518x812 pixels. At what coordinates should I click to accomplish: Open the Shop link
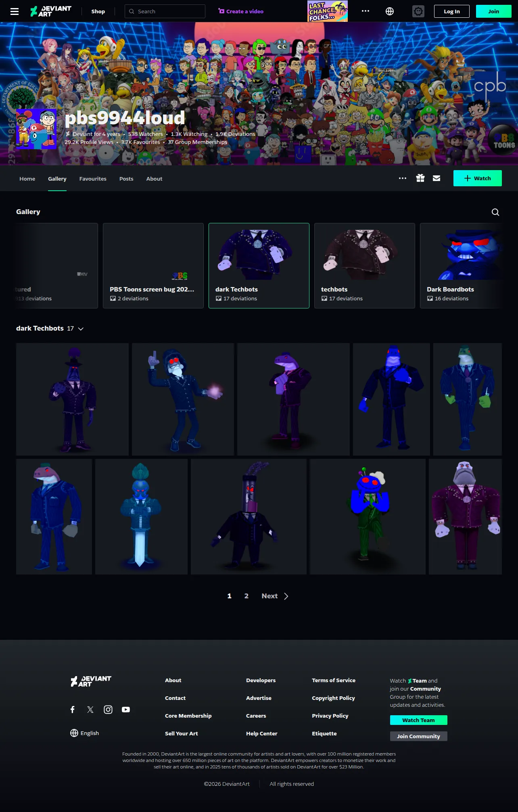point(98,11)
